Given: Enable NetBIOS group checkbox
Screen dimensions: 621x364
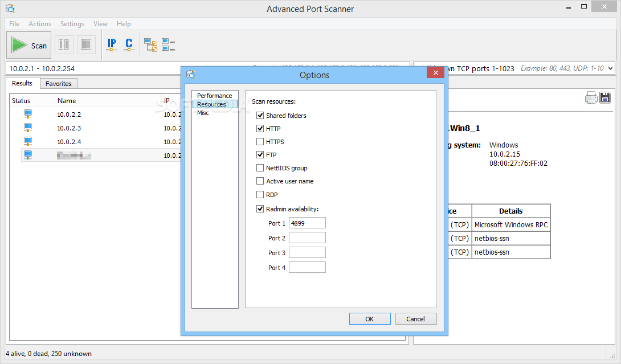Looking at the screenshot, I should pos(260,168).
